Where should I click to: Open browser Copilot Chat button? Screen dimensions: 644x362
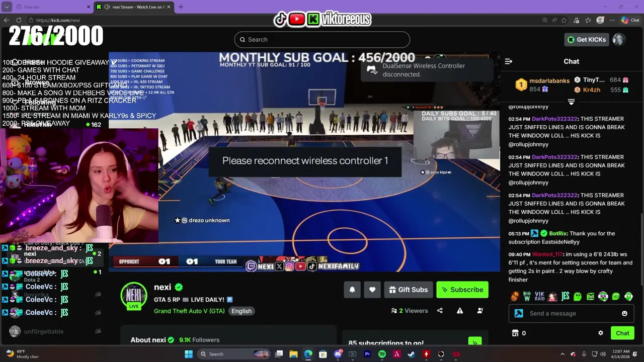(630, 20)
